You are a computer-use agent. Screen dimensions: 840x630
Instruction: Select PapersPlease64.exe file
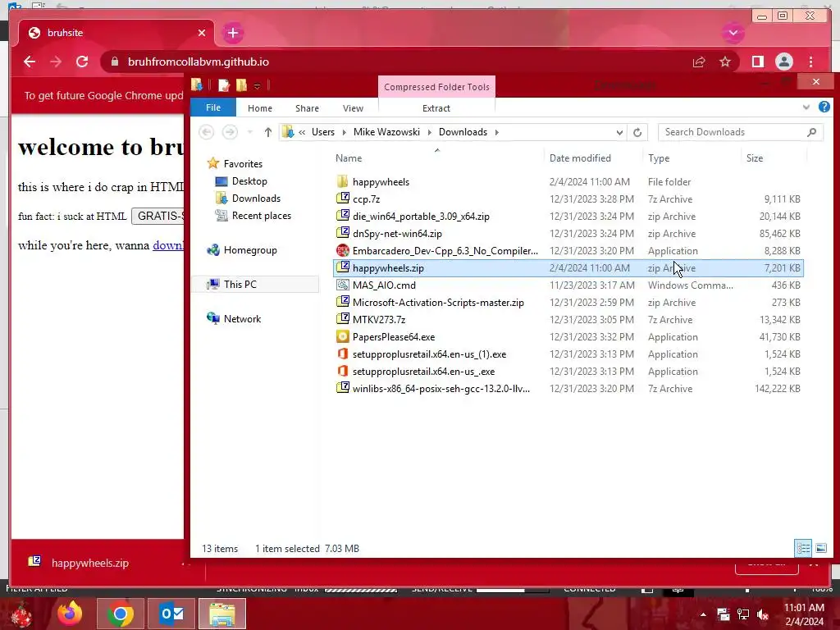click(x=568, y=337)
